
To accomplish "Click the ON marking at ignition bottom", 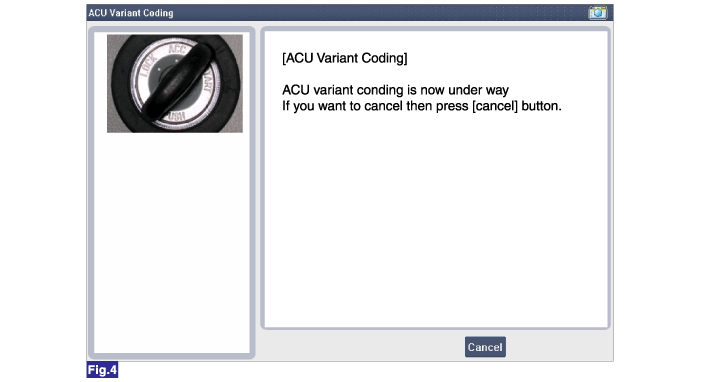I will [177, 116].
